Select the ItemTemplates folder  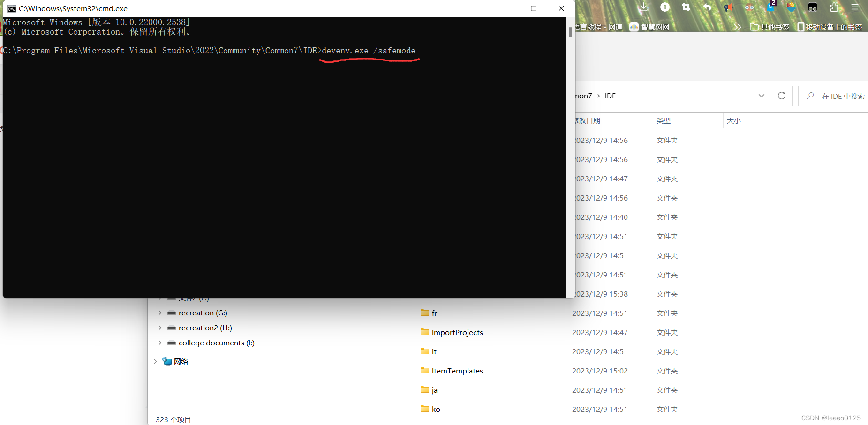(x=457, y=371)
